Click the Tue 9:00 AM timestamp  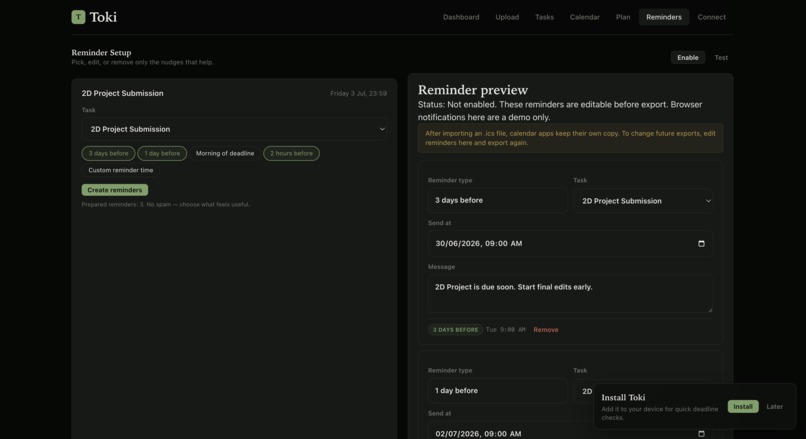[506, 330]
